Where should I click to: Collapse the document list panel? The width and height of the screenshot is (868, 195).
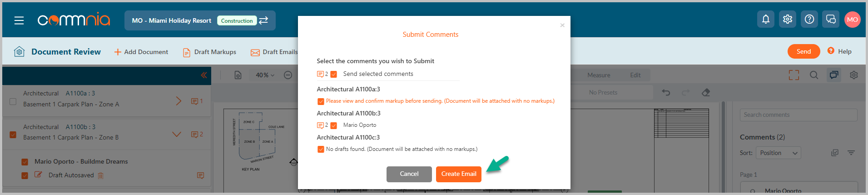(204, 75)
